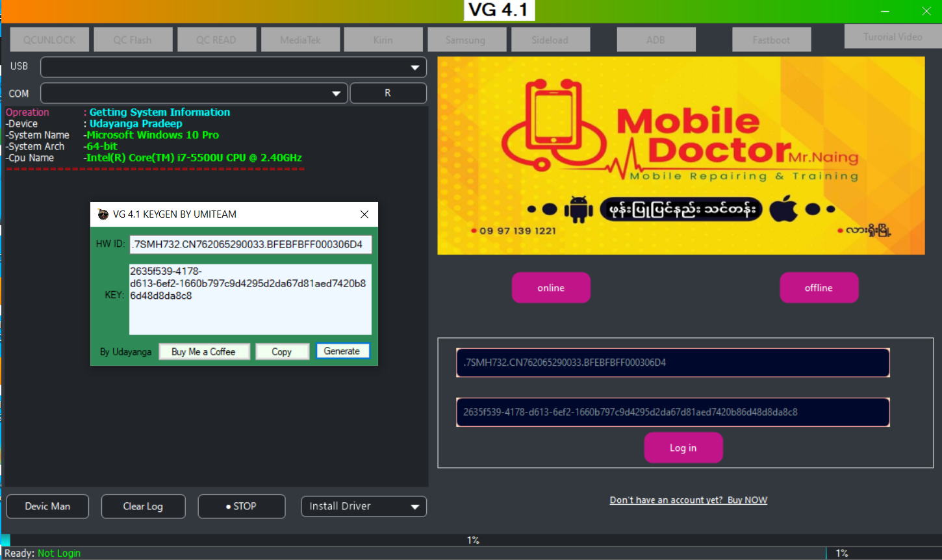
Task: Close the VG 4.1 KEYGEN dialog
Action: [x=364, y=214]
